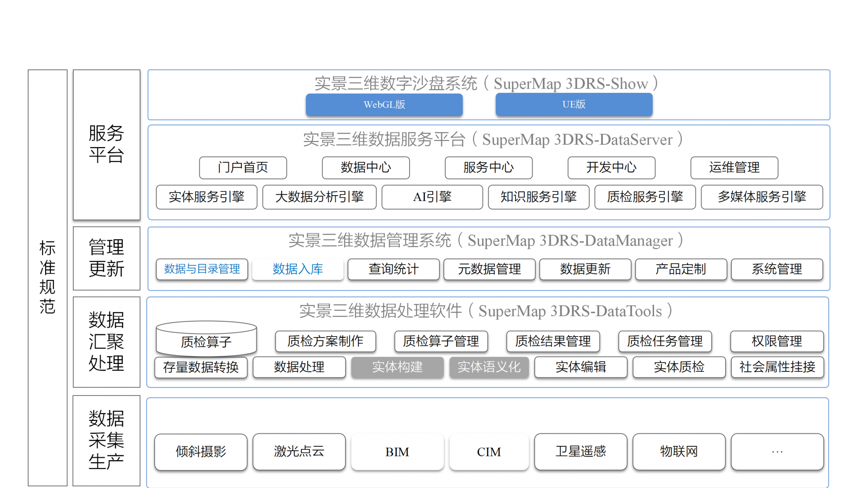Select 质检服务引擎 box
Screen dimensions: 868x488
click(x=645, y=197)
